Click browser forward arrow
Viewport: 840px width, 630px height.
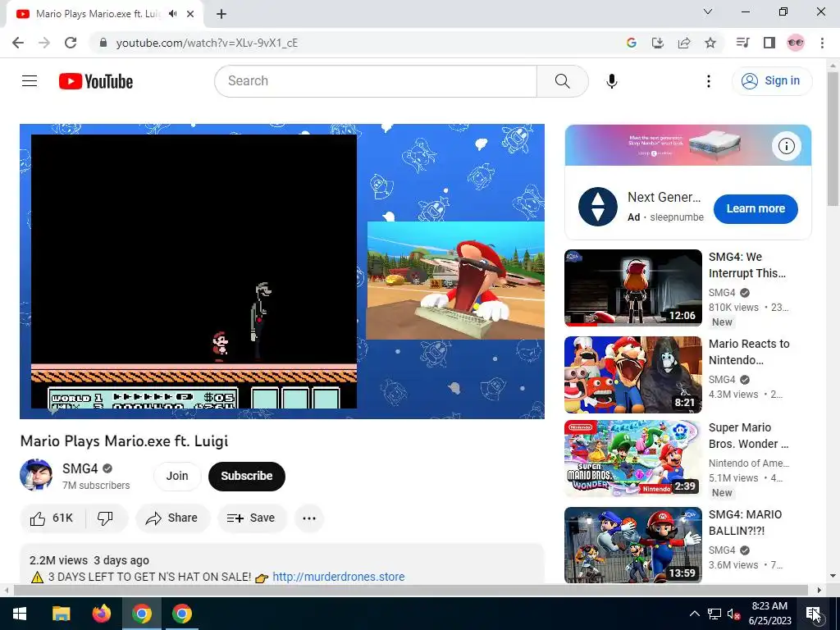(x=44, y=43)
